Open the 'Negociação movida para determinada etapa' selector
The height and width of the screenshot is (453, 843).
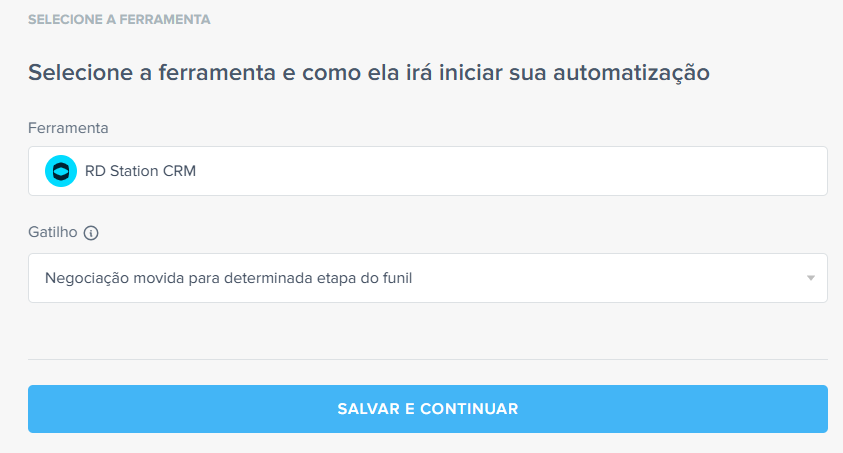point(400,278)
